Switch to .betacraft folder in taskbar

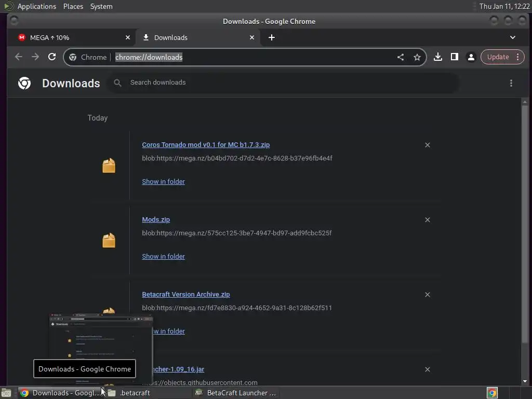149,393
